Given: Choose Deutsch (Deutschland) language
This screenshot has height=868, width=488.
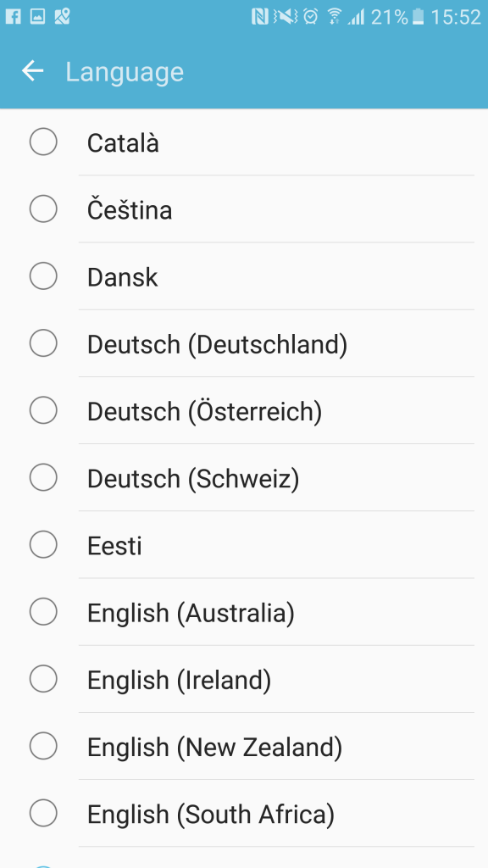Looking at the screenshot, I should point(244,343).
